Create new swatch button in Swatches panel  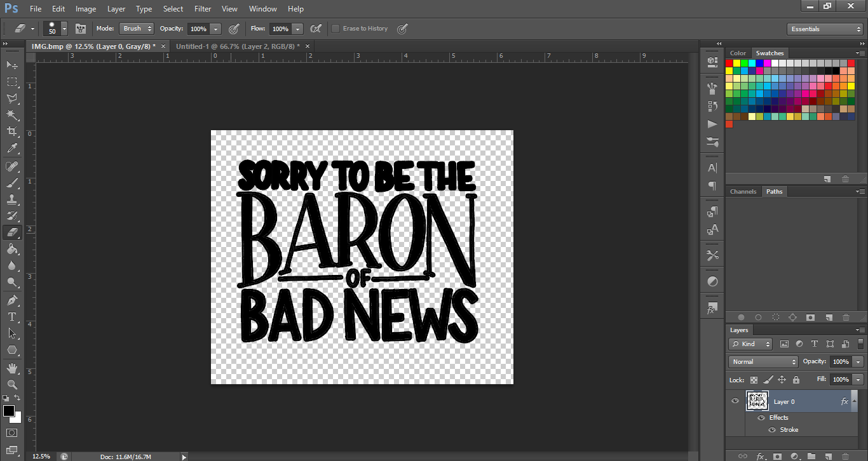(827, 179)
